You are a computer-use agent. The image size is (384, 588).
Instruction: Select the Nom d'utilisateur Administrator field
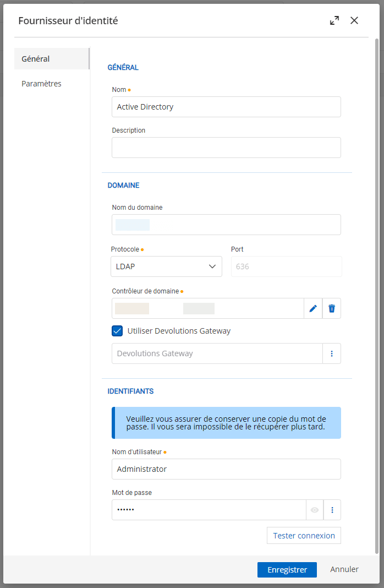[226, 469]
